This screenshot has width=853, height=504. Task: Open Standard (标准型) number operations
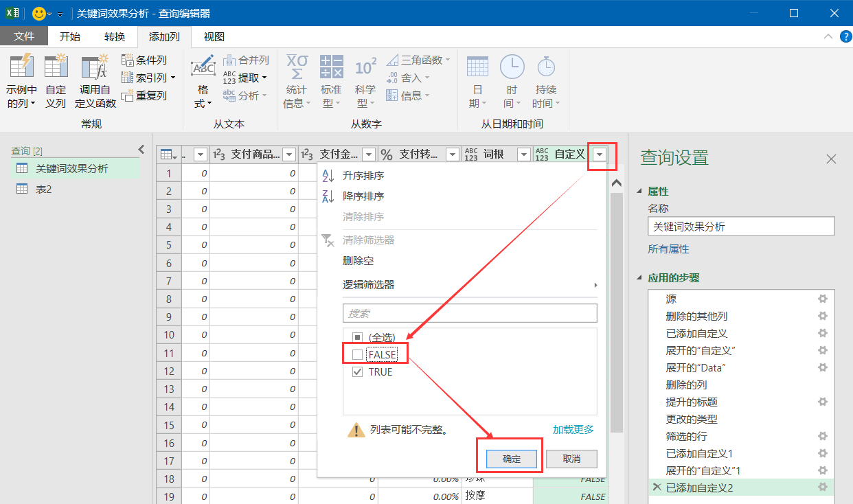(x=331, y=81)
